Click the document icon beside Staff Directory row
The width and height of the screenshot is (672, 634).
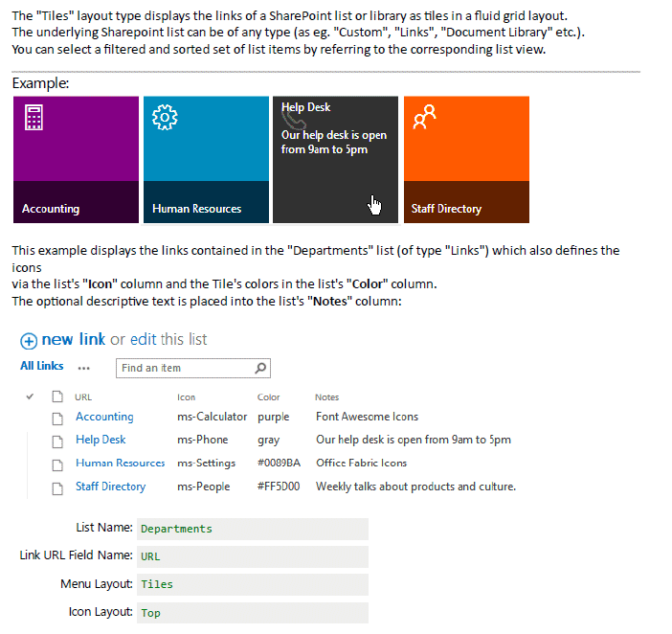(57, 487)
